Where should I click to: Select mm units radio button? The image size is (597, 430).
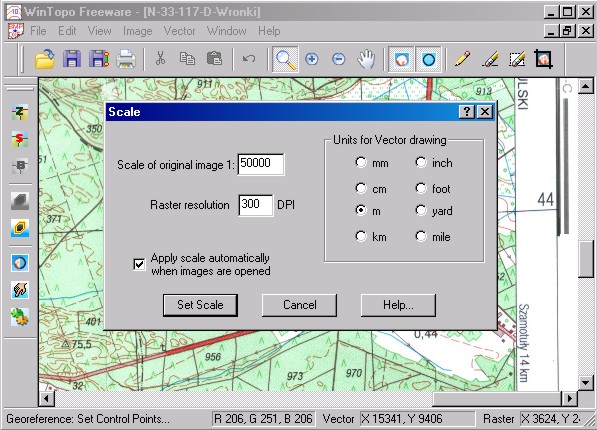[361, 163]
